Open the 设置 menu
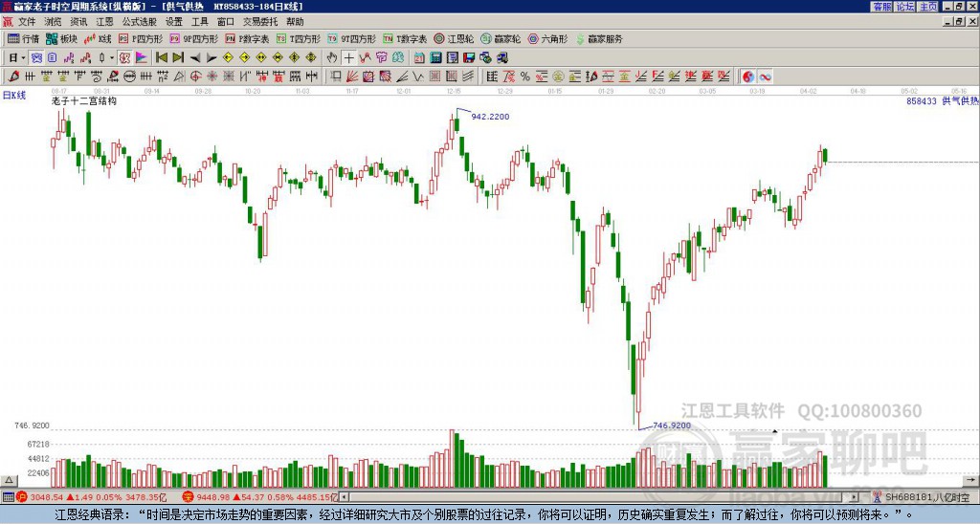 [x=174, y=22]
